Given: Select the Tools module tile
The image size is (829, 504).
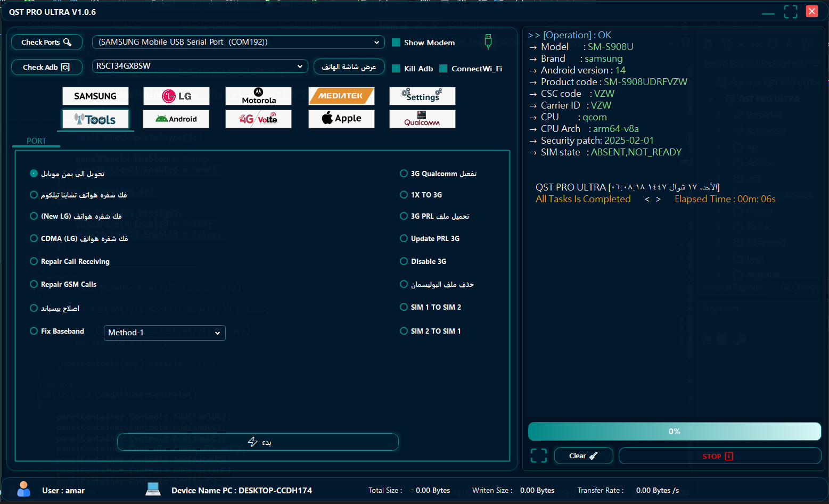Looking at the screenshot, I should point(95,119).
